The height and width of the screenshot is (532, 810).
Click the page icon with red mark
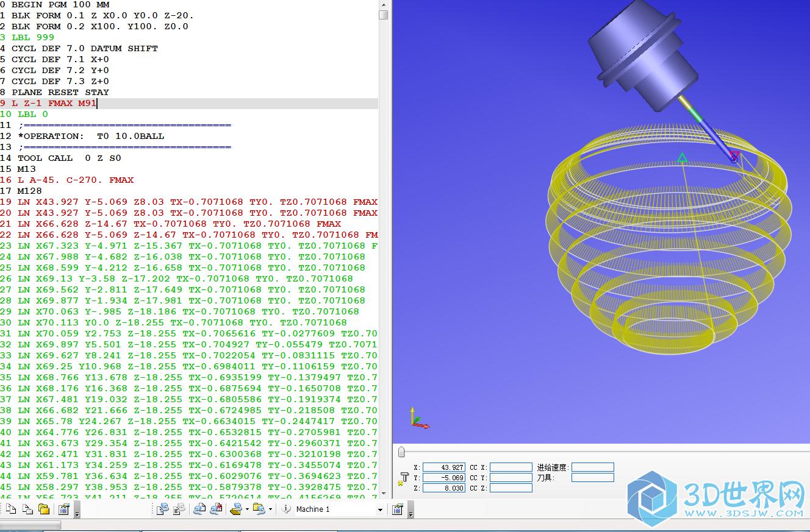click(216, 509)
